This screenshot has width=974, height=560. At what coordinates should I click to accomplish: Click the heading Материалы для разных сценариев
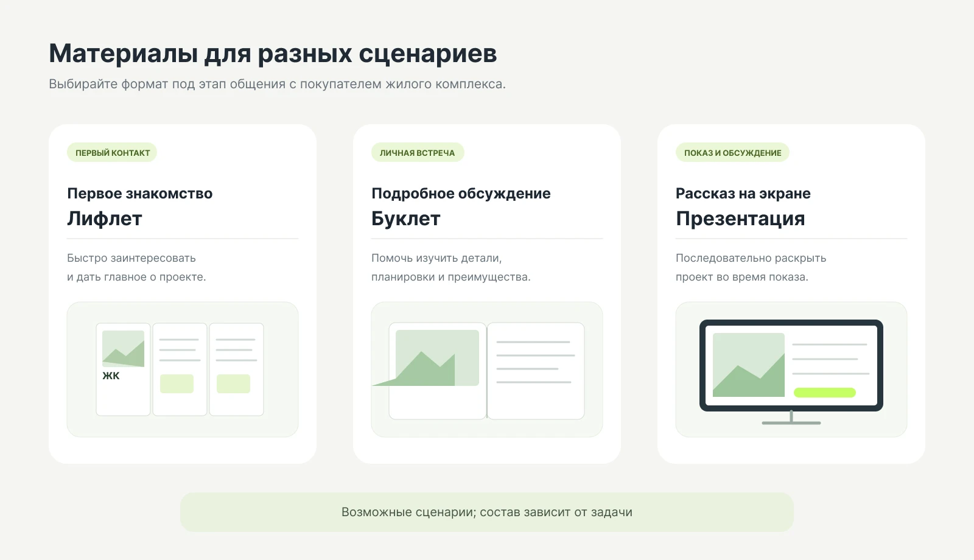273,54
